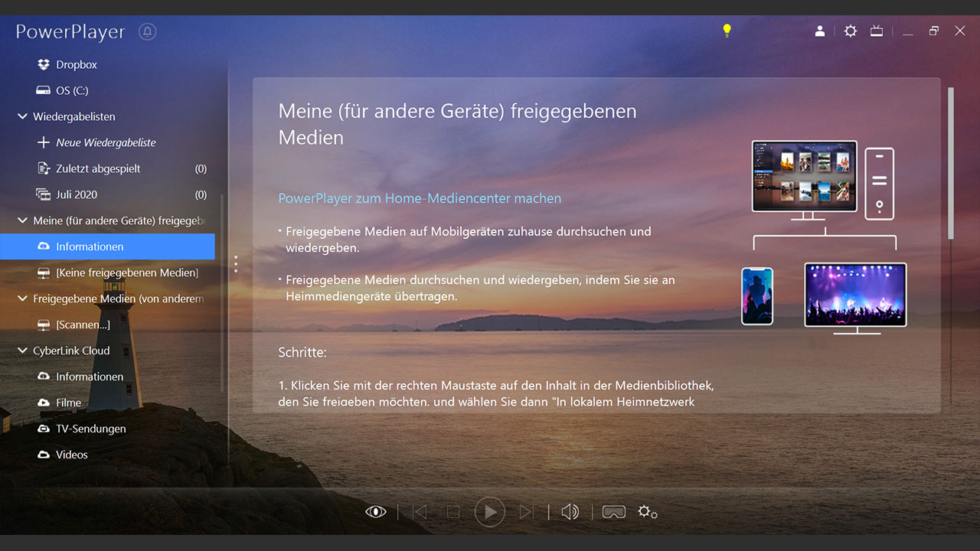Collapse the Wiedergabelisten section
The width and height of the screenshot is (980, 551).
point(22,117)
